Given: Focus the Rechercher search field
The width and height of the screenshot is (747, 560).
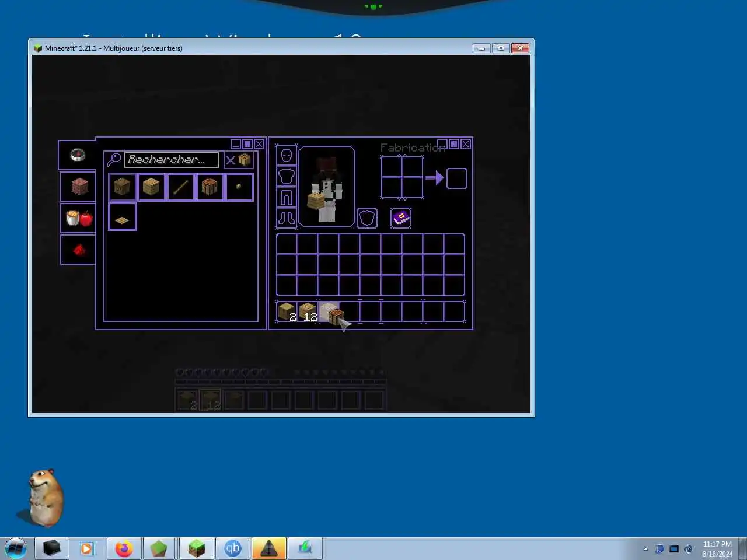Looking at the screenshot, I should click(x=172, y=160).
